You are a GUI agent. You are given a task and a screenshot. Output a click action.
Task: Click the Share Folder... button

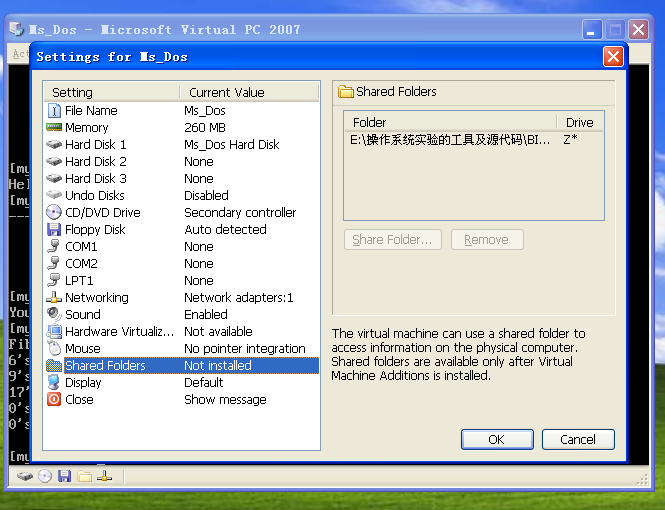[393, 240]
